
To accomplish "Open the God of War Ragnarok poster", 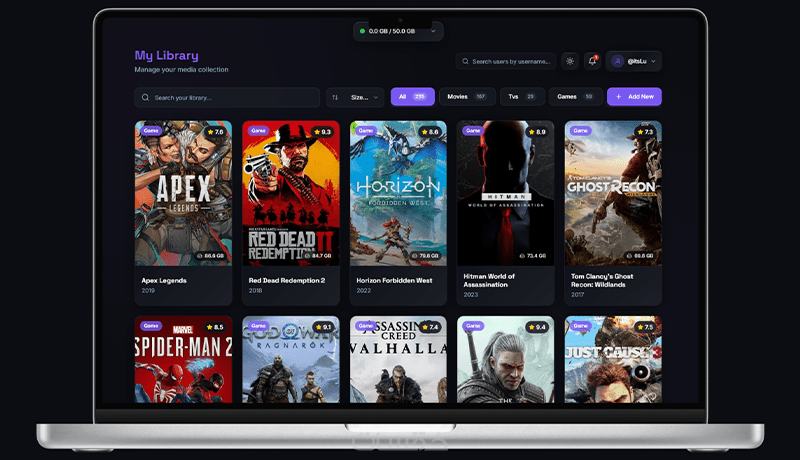I will click(x=291, y=360).
